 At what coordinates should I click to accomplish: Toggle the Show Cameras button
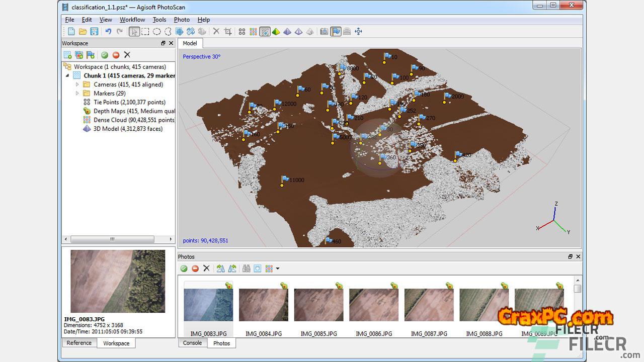point(324,32)
